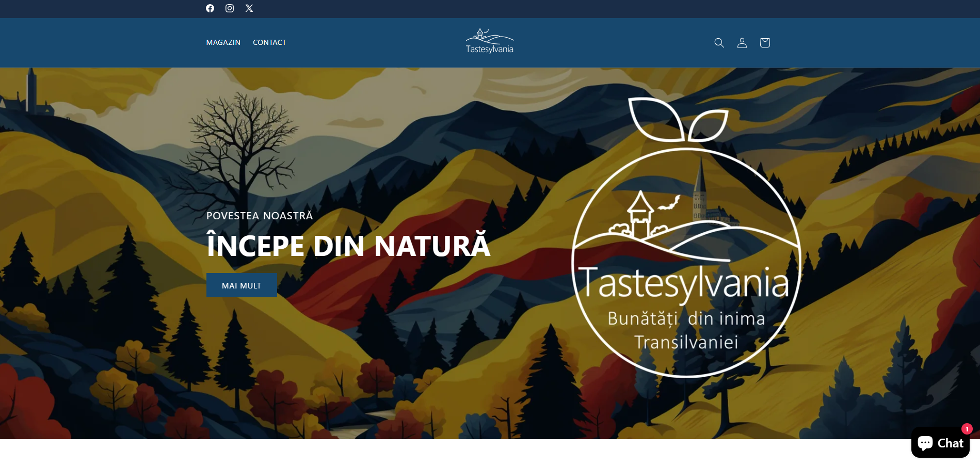Open the shopping cart icon
980x466 pixels.
coord(765,43)
